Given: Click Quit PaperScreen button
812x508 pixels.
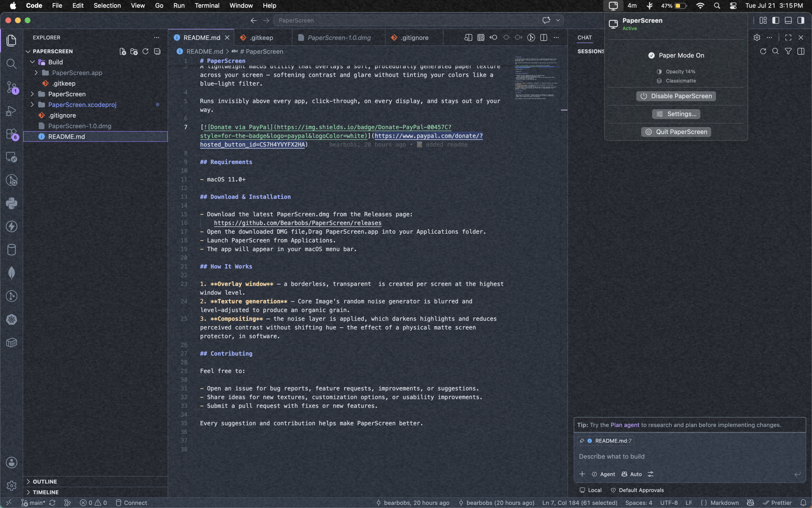Looking at the screenshot, I should 676,132.
